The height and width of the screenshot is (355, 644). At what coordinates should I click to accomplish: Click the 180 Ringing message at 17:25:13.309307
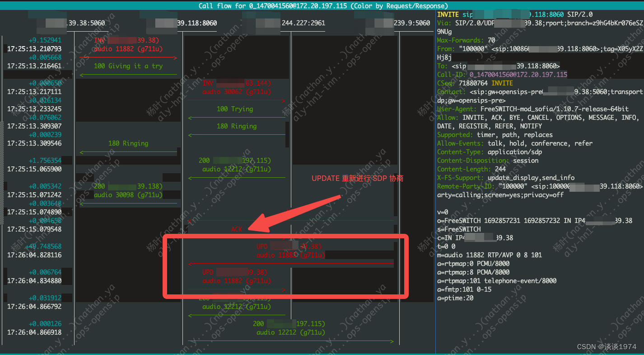[x=237, y=126]
